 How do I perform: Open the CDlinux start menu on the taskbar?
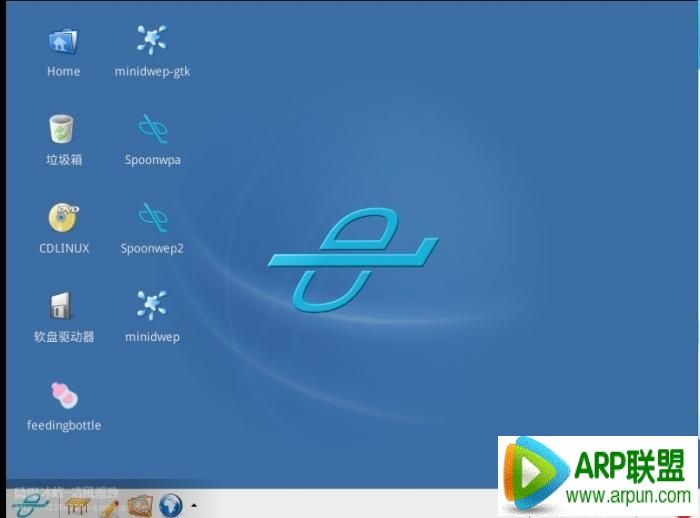click(x=30, y=505)
